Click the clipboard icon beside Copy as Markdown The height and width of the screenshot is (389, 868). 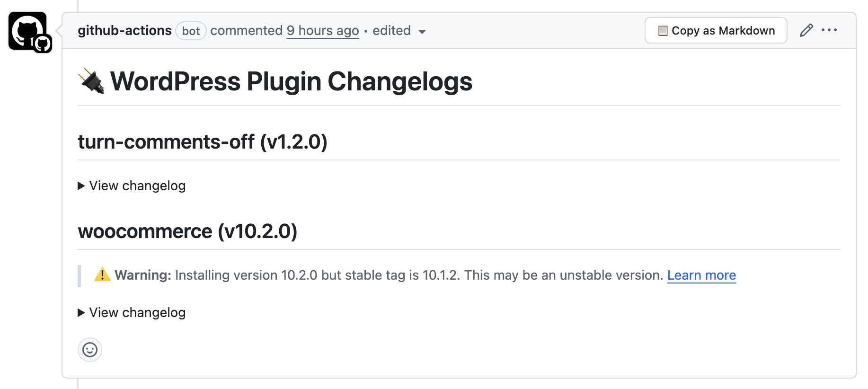662,30
